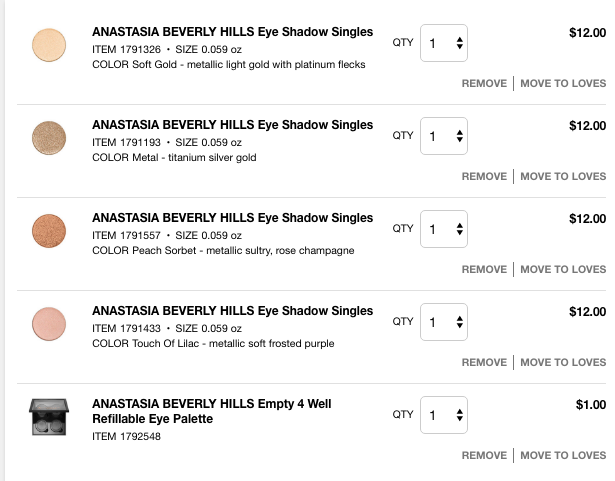The image size is (615, 481).
Task: Open quantity dropdown for Refillable Eye Palette
Action: [444, 415]
